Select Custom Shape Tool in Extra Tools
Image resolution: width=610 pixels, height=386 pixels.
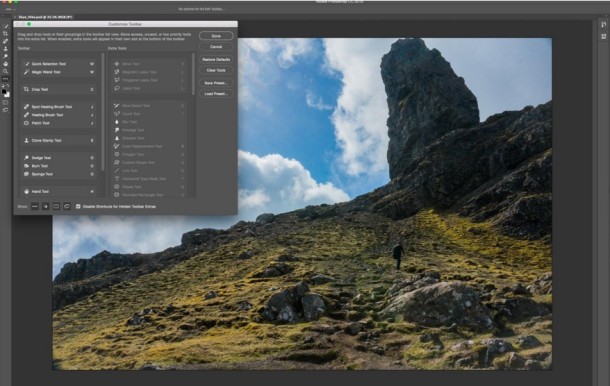click(x=149, y=163)
